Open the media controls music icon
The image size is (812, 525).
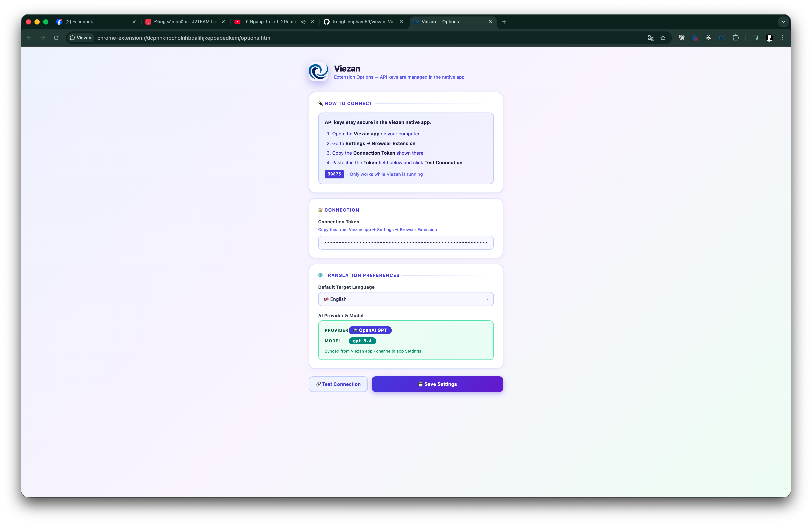(756, 38)
